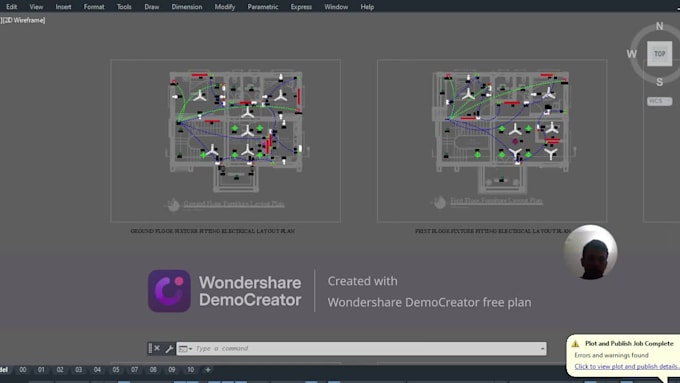Image resolution: width=680 pixels, height=383 pixels.
Task: Click the Errors and warnings found text
Action: click(x=611, y=355)
